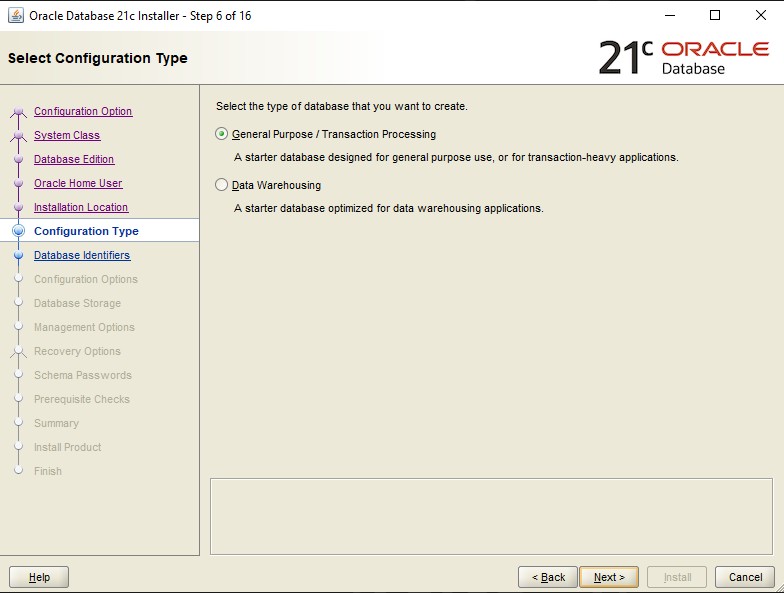
Task: Open the Oracle Home User step
Action: (78, 183)
